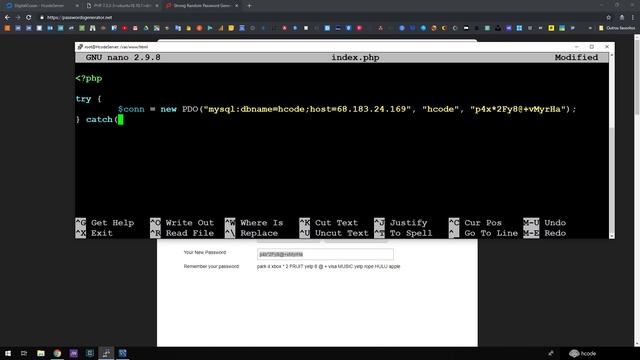Reload the password generator page
Screen dimensions: 640x360
[x=29, y=18]
